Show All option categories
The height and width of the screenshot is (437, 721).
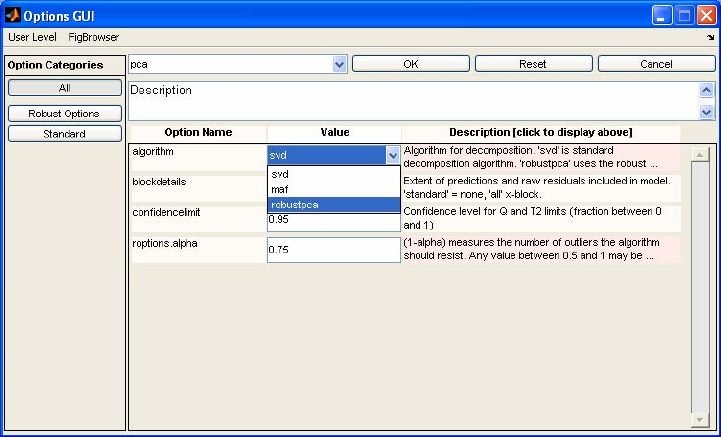point(65,87)
